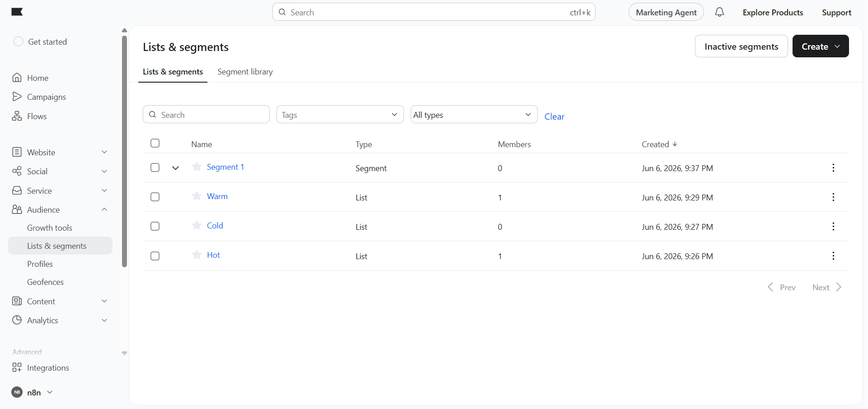
Task: Click the Clear filters link
Action: coord(554,116)
